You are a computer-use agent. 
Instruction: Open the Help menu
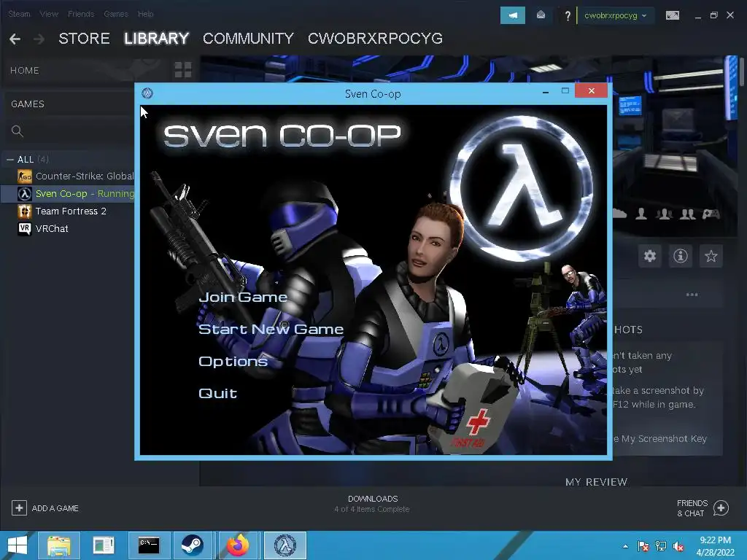point(145,14)
